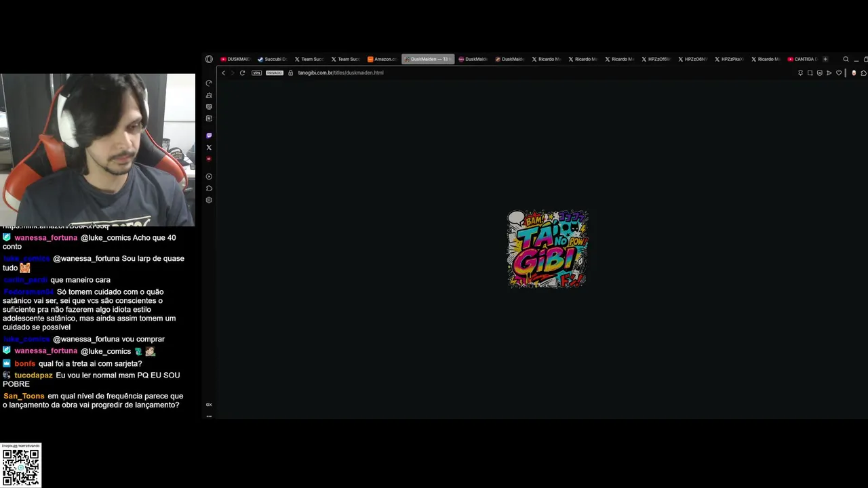This screenshot has height=488, width=868.
Task: Switch to the Amazon.com tab
Action: (x=382, y=59)
